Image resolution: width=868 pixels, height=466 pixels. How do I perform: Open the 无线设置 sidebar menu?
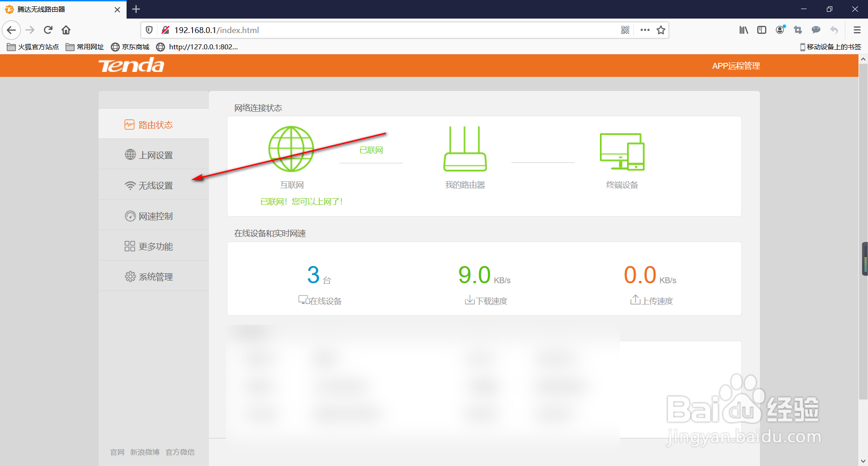[154, 185]
